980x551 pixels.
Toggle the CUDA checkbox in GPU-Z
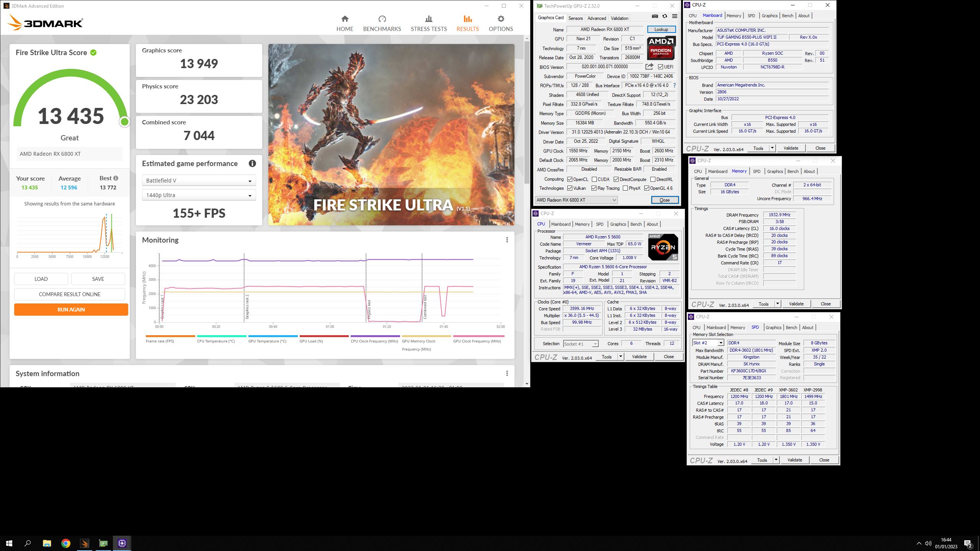595,179
